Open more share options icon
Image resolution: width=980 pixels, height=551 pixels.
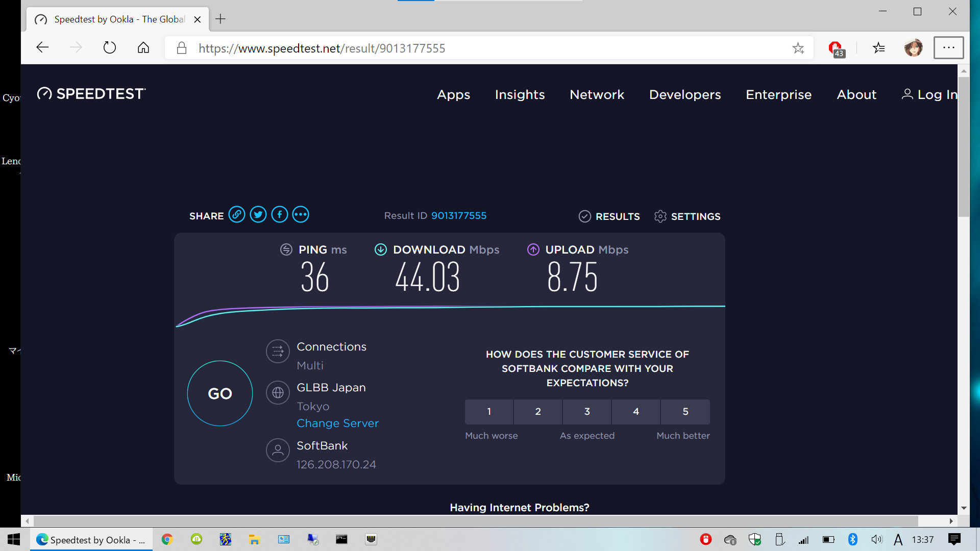point(301,215)
